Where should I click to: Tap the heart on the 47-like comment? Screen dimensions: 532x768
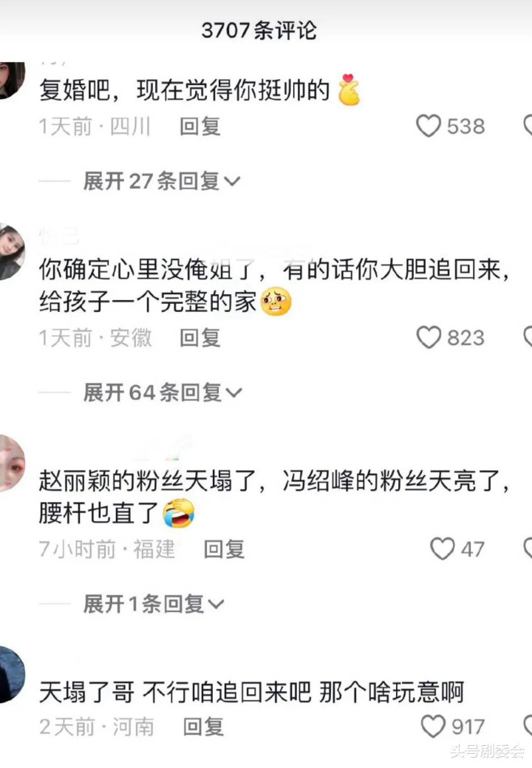point(443,548)
